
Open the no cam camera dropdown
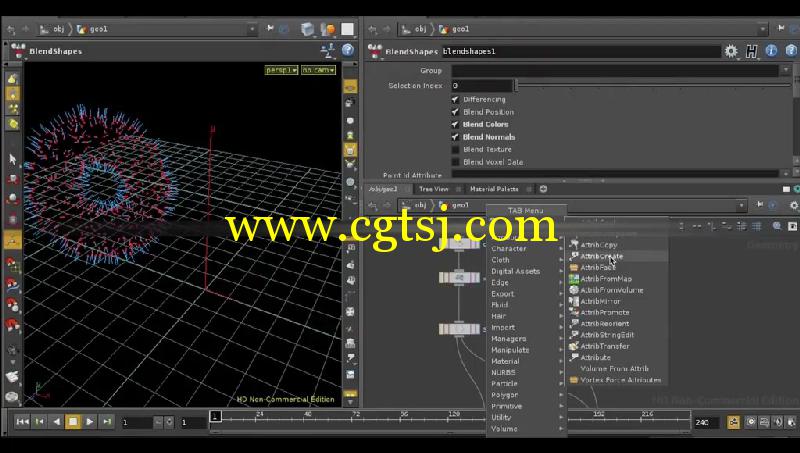coord(318,70)
